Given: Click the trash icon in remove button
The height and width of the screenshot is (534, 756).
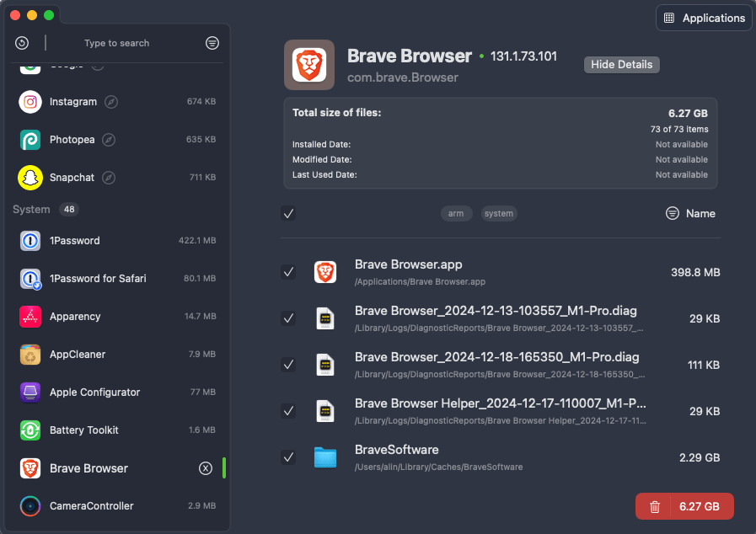Looking at the screenshot, I should point(655,507).
